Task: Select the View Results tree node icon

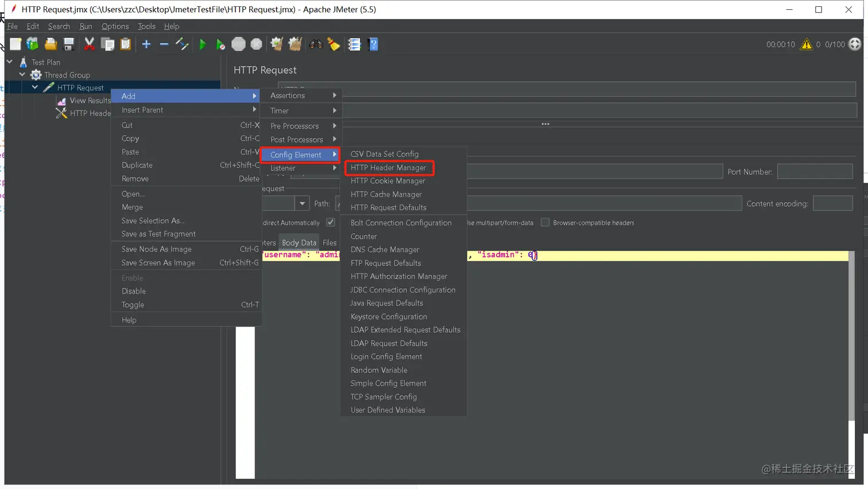Action: pos(61,101)
